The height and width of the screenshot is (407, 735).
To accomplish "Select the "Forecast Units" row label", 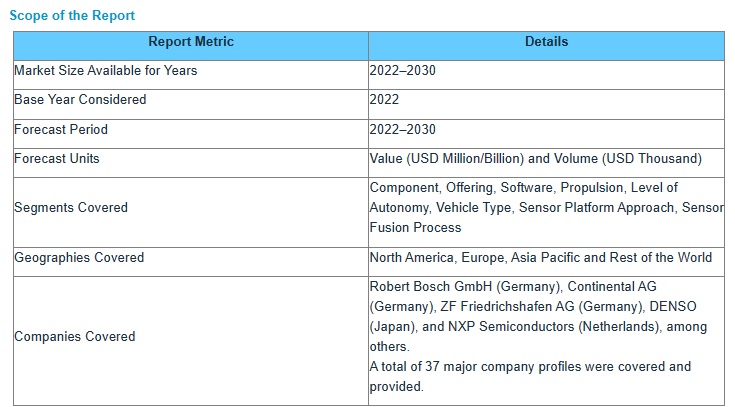I will [x=57, y=158].
